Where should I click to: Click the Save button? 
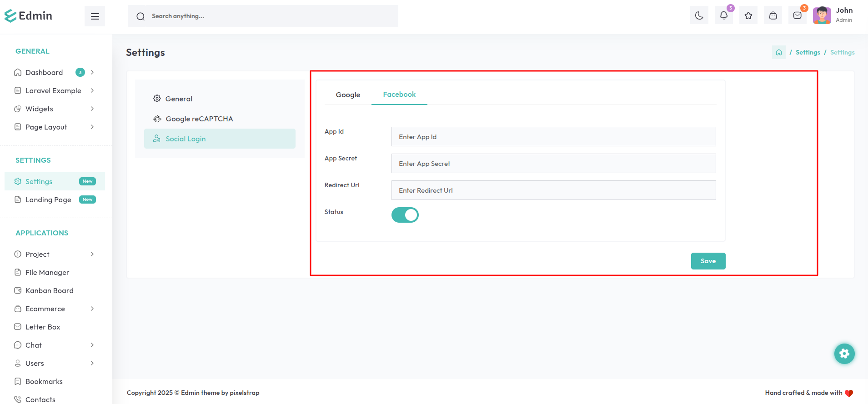tap(708, 261)
